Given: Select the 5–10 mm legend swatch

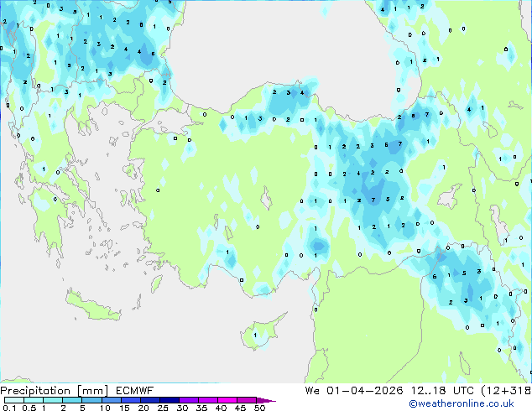Looking at the screenshot, I should pos(92,400).
